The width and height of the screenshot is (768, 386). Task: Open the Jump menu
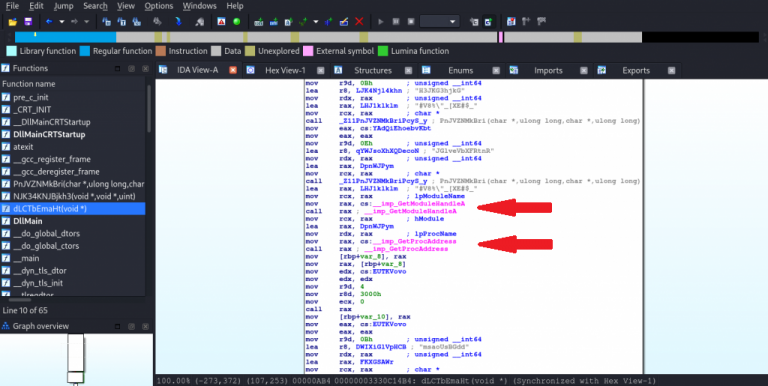(x=64, y=6)
